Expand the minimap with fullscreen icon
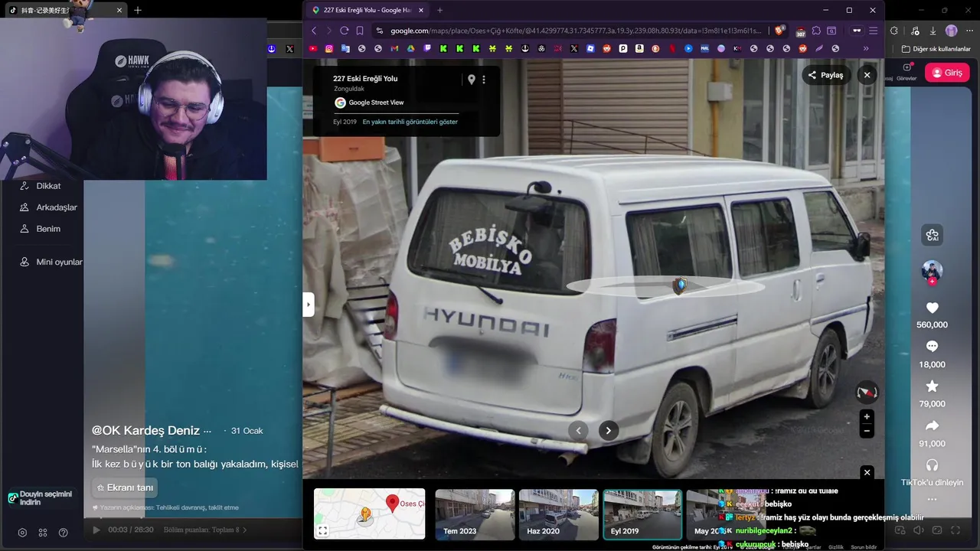Viewport: 980px width, 551px height. pyautogui.click(x=323, y=530)
